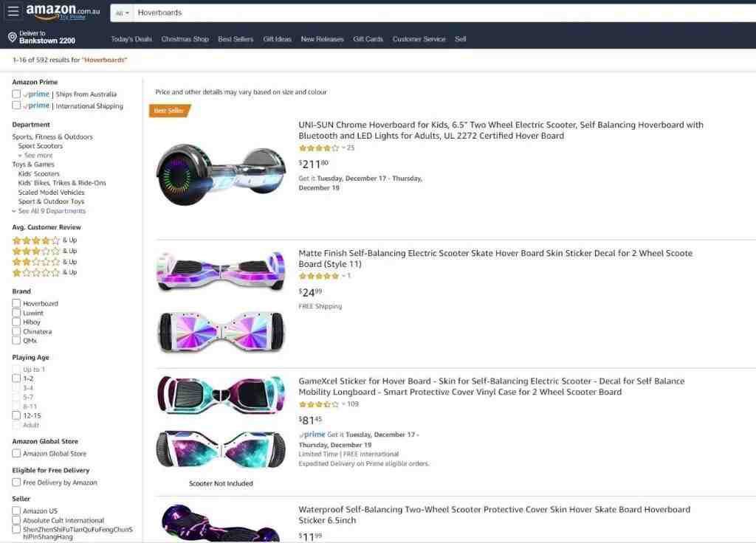Tick the Hiboy brand checkbox

[x=16, y=322]
